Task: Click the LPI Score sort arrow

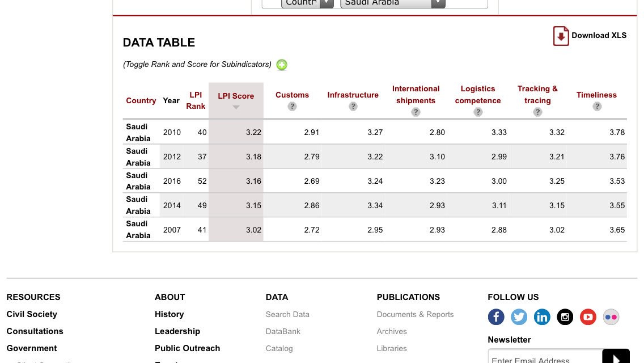Action: (x=236, y=107)
